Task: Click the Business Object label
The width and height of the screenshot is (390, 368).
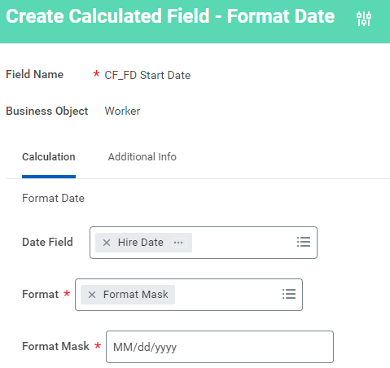Action: [47, 111]
